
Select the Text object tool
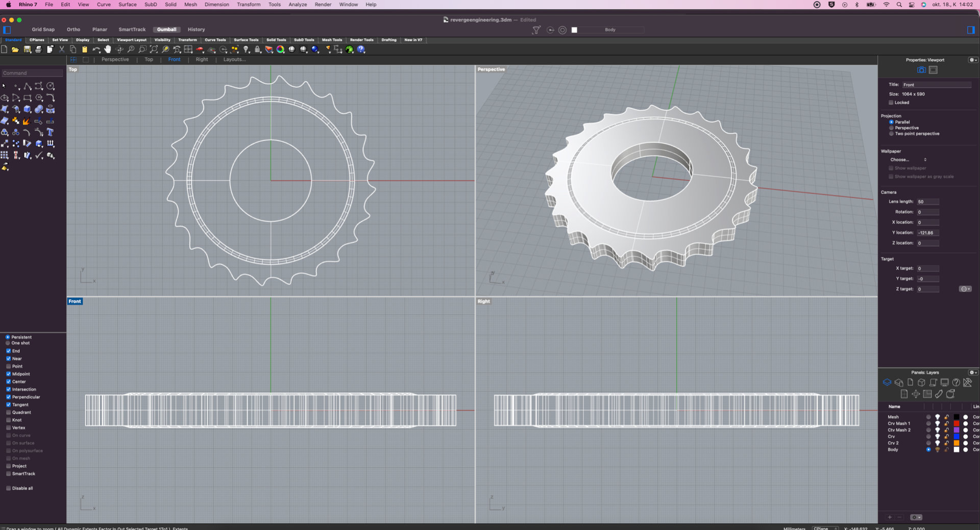click(x=50, y=132)
